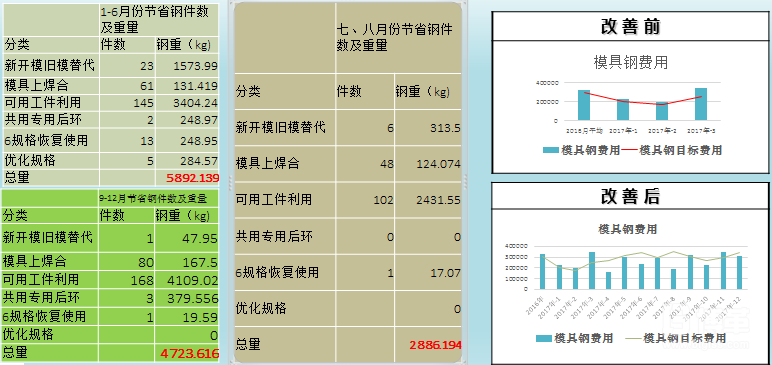Click the piece count 61 cell
772x365 pixels.
click(x=127, y=86)
